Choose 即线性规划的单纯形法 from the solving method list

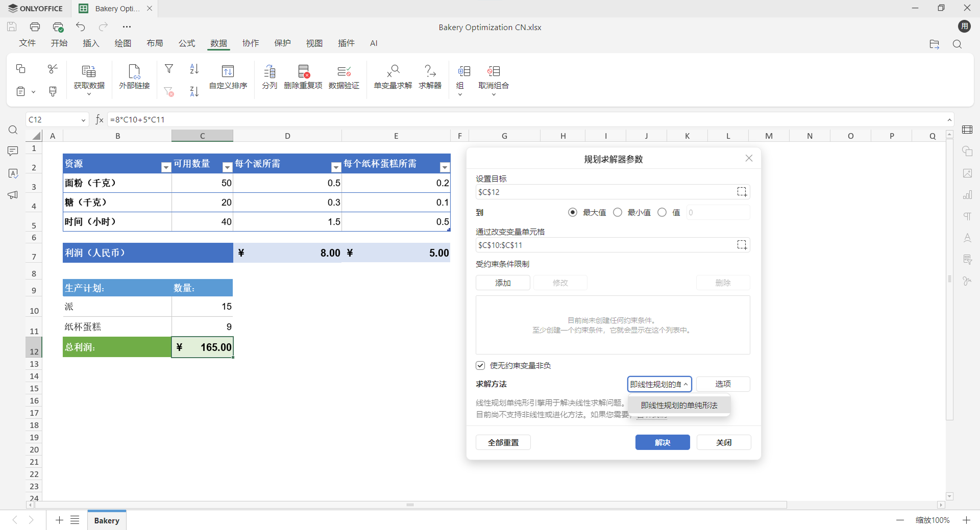tap(679, 405)
